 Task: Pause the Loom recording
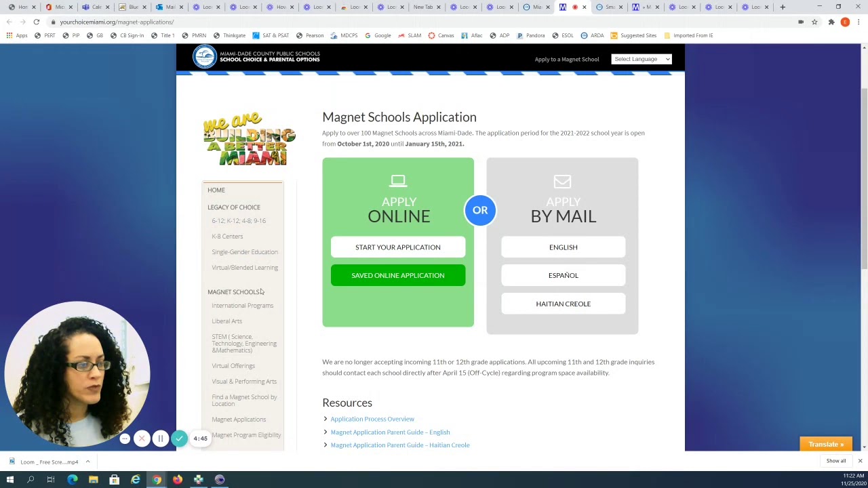161,439
